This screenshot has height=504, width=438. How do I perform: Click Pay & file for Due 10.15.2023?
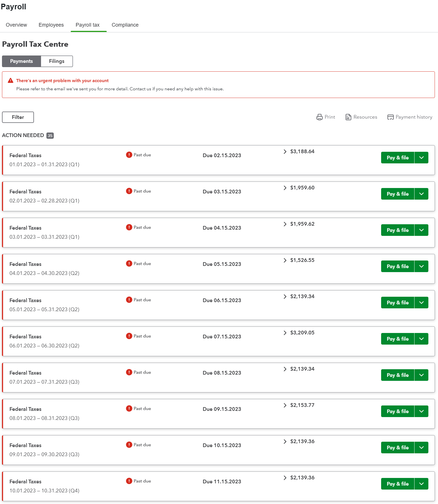point(398,448)
